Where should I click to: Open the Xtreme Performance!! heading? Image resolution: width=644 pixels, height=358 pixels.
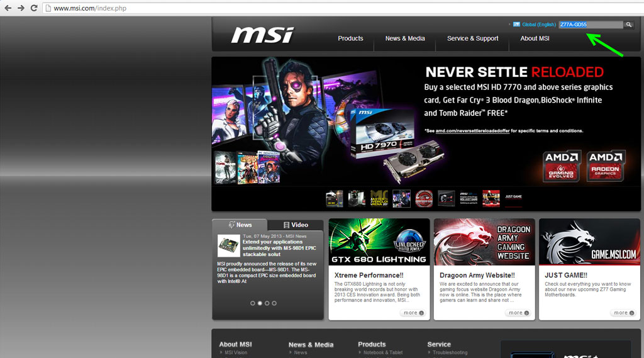pyautogui.click(x=369, y=276)
